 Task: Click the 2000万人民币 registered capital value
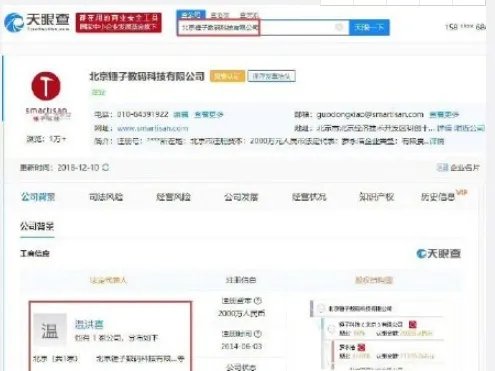tap(241, 313)
